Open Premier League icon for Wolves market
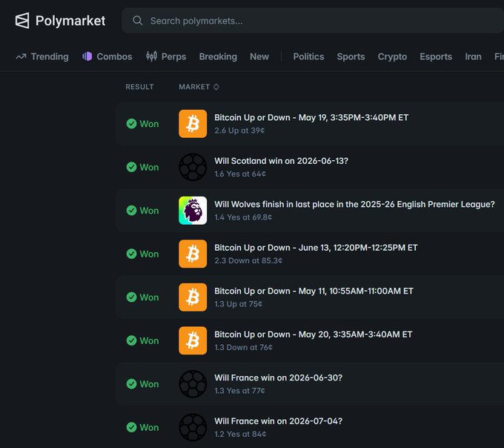Screen dimensions: 504x448 [x=193, y=211]
